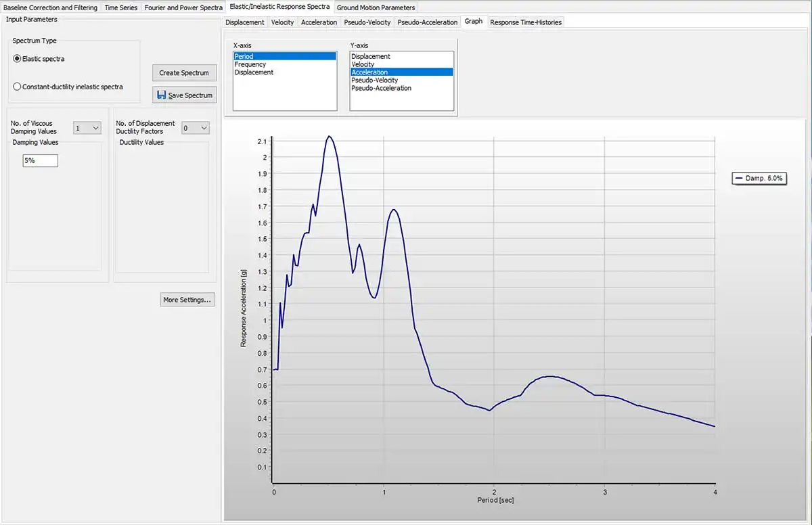Show the Pseudo-Acceleration sub-tab

427,22
